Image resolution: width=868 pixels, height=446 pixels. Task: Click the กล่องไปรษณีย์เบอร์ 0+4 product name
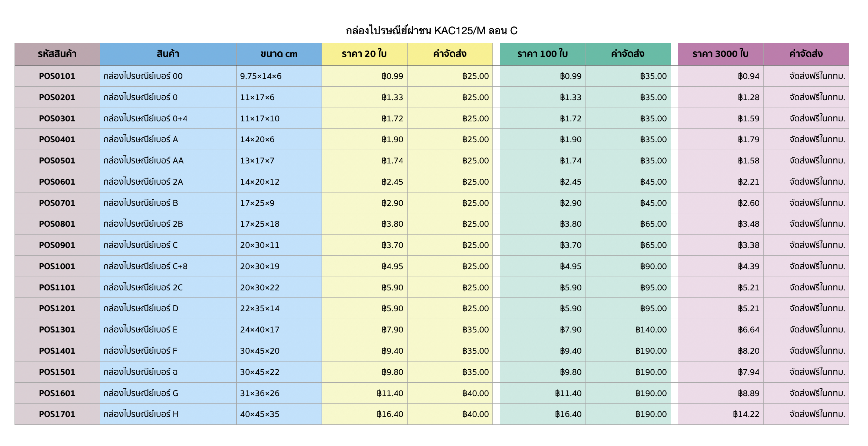coord(146,118)
